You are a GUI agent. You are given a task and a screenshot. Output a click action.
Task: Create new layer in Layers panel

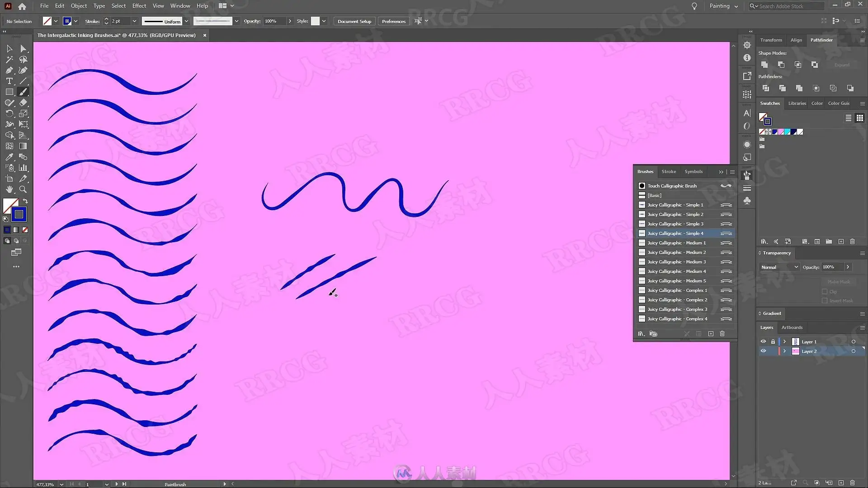[841, 483]
